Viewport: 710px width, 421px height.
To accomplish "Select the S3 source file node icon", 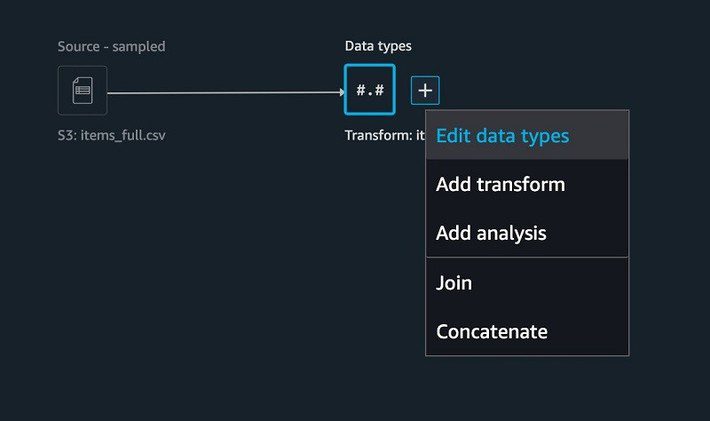I will click(x=82, y=91).
